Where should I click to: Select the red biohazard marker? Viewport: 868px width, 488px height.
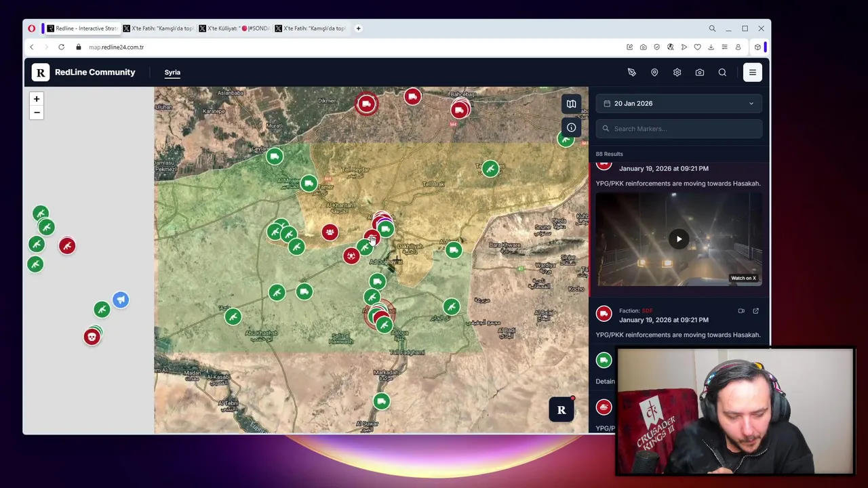(x=351, y=256)
